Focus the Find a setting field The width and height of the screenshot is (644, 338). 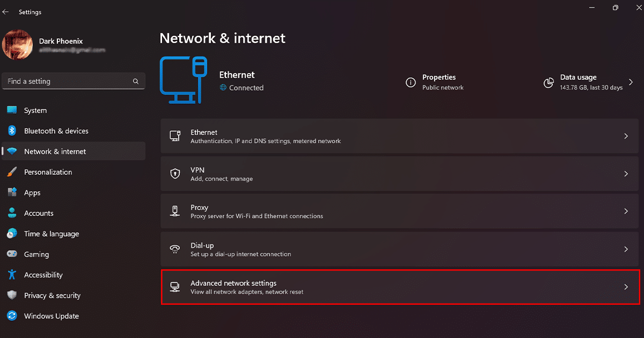pyautogui.click(x=67, y=82)
